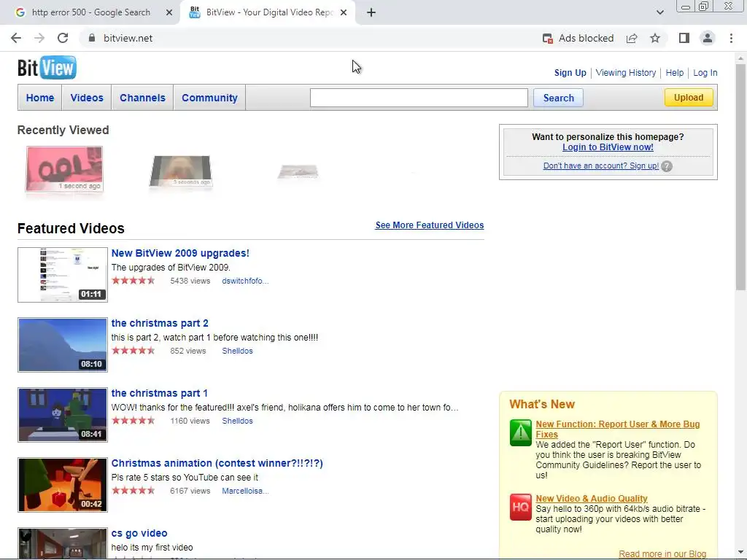Click the browser forward arrow
Screen dimensions: 747x560
[39, 38]
